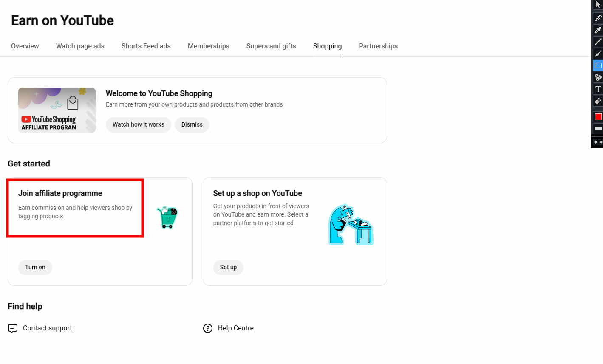Image resolution: width=603 pixels, height=364 pixels.
Task: Click the Help Centre question mark icon
Action: pyautogui.click(x=208, y=328)
